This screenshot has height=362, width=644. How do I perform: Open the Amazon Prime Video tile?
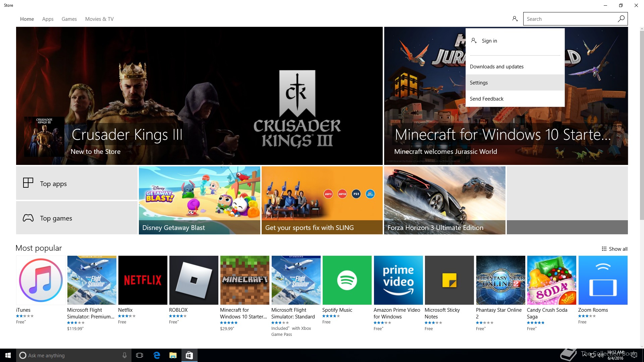(x=398, y=280)
